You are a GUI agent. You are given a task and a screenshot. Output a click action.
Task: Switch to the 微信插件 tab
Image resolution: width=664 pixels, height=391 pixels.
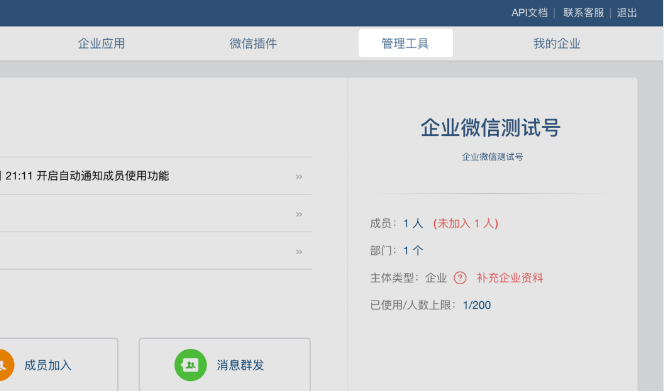[x=253, y=43]
